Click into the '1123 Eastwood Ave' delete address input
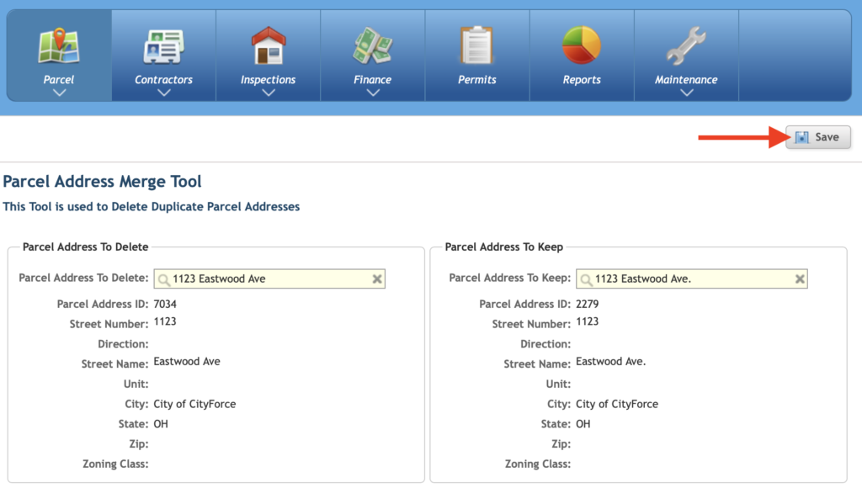 click(269, 279)
